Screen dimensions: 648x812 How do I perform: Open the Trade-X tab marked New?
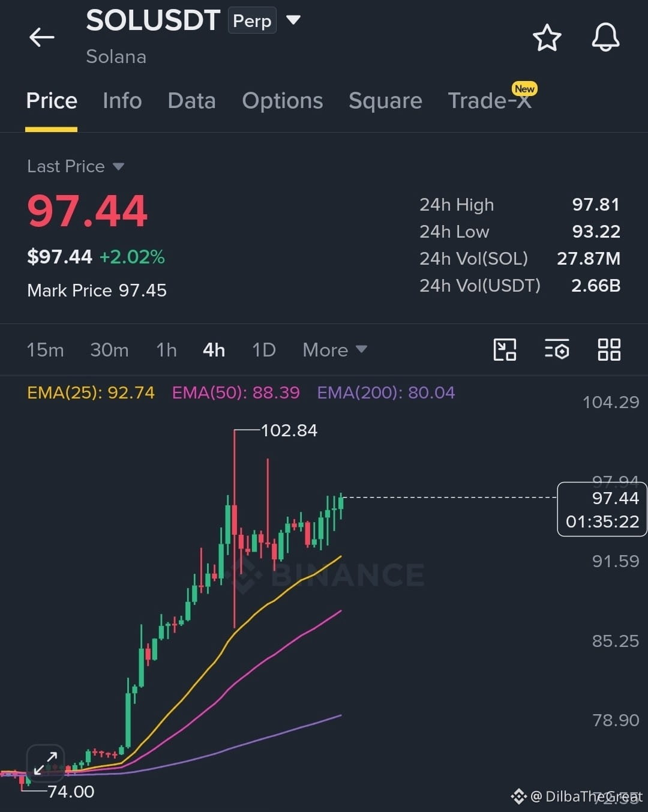pos(490,101)
